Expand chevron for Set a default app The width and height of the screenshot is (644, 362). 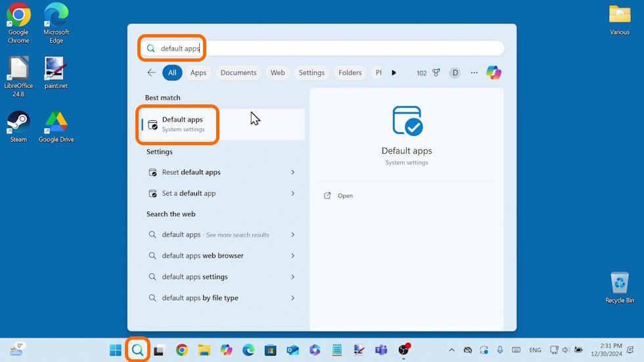(x=293, y=193)
